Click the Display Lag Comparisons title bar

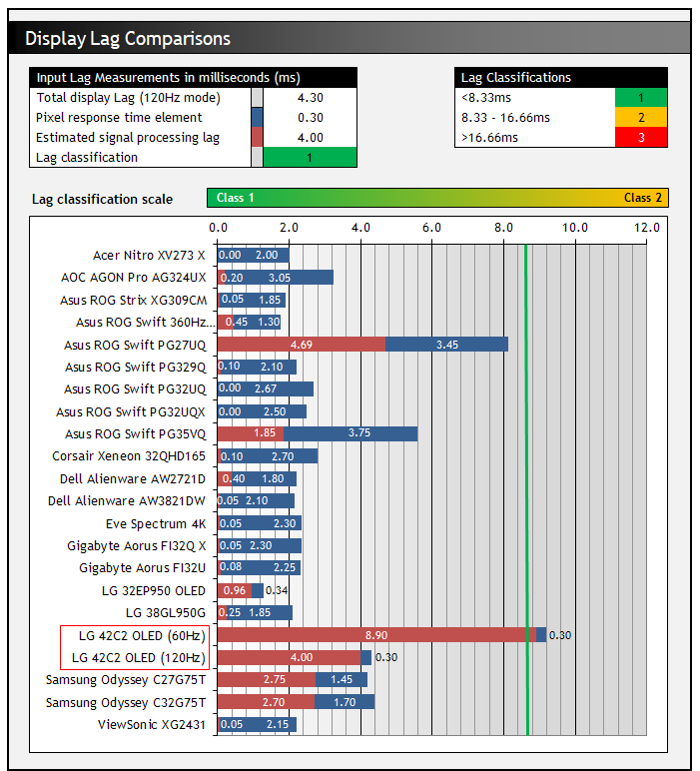(x=350, y=39)
